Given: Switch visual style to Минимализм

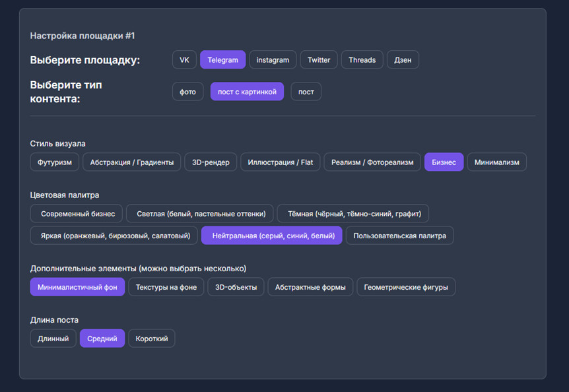Looking at the screenshot, I should click(496, 162).
